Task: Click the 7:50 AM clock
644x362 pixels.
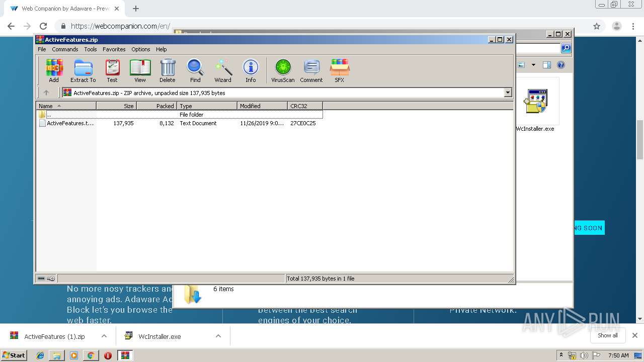Action: pyautogui.click(x=618, y=355)
